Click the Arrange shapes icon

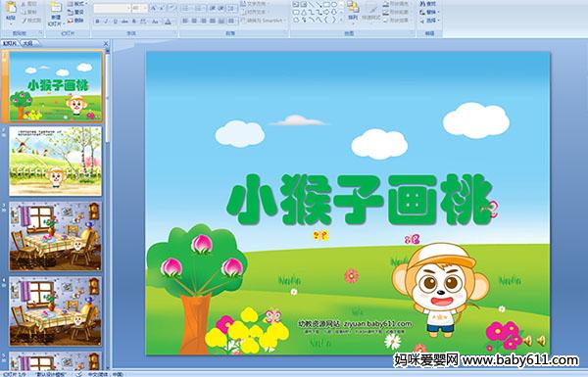tap(353, 10)
